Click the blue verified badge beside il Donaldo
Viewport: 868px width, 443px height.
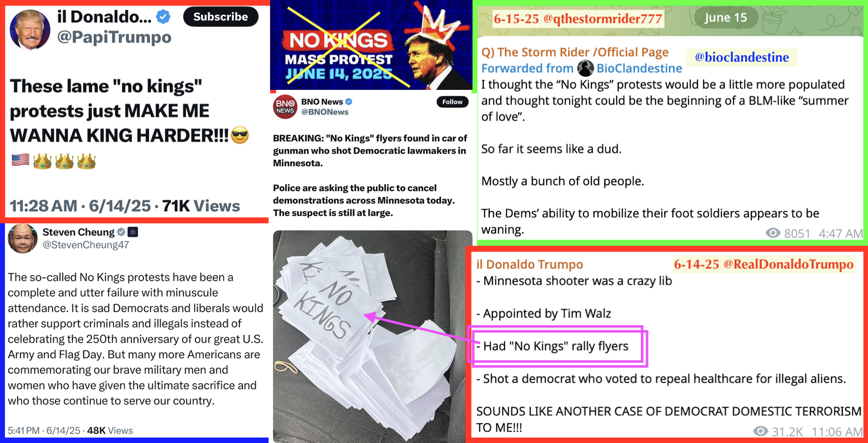point(163,17)
